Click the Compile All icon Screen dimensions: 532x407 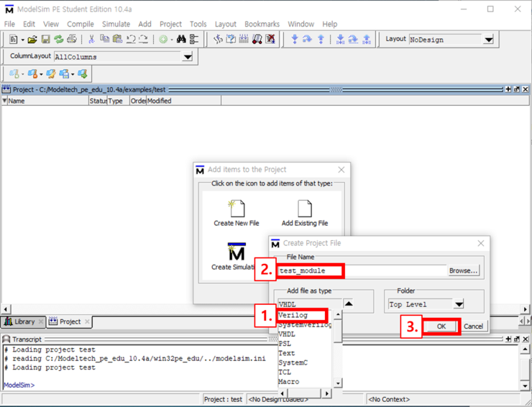[x=231, y=40]
